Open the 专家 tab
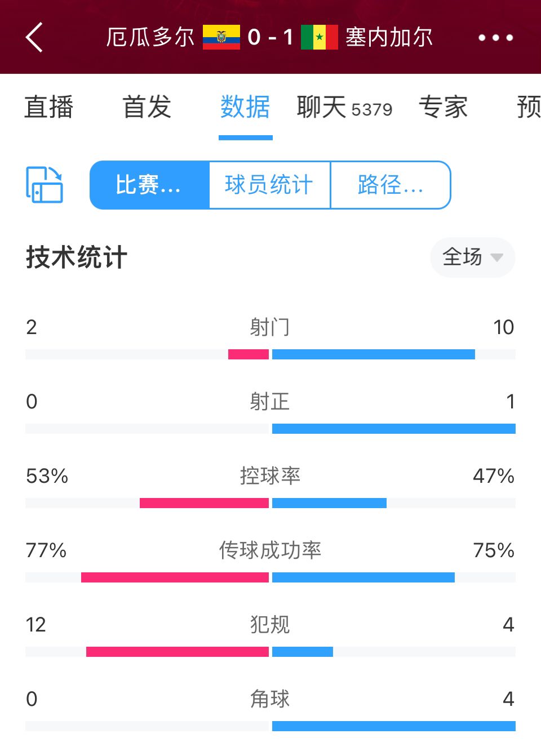This screenshot has width=541, height=756. click(x=444, y=107)
